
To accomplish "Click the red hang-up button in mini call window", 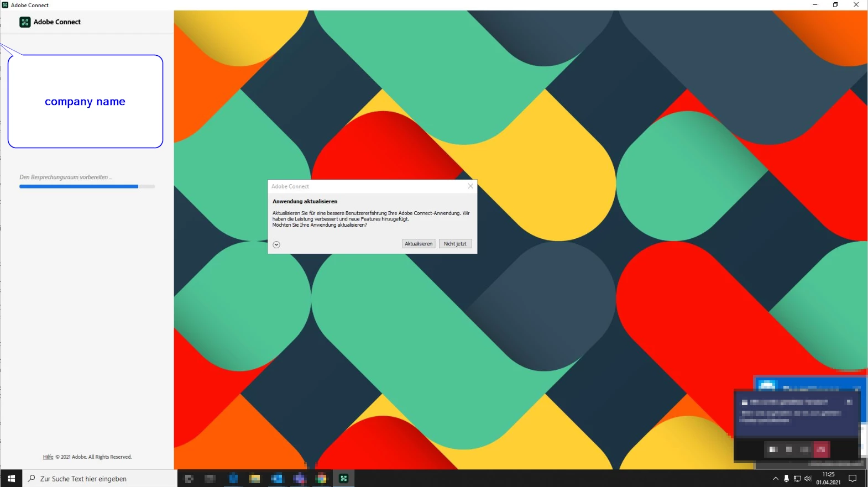I will (821, 449).
